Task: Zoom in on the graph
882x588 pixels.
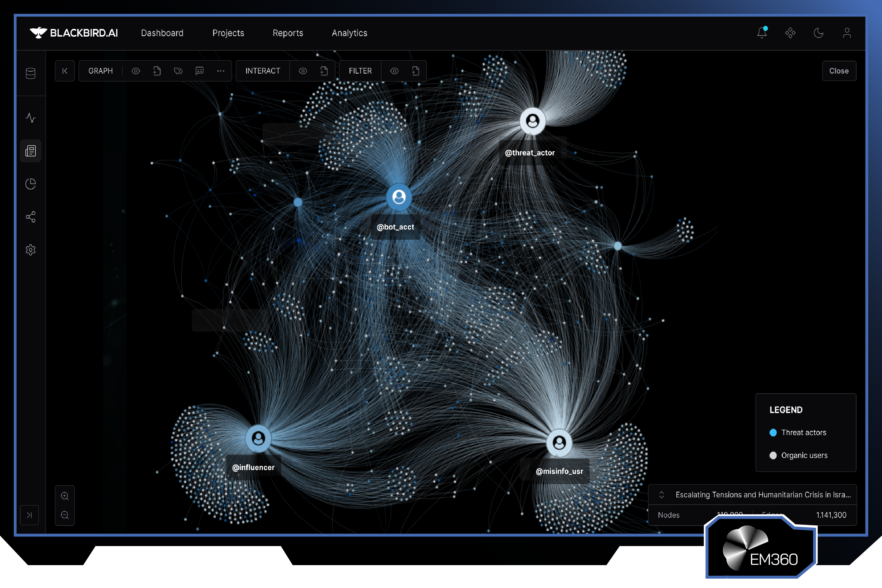Action: pyautogui.click(x=65, y=496)
